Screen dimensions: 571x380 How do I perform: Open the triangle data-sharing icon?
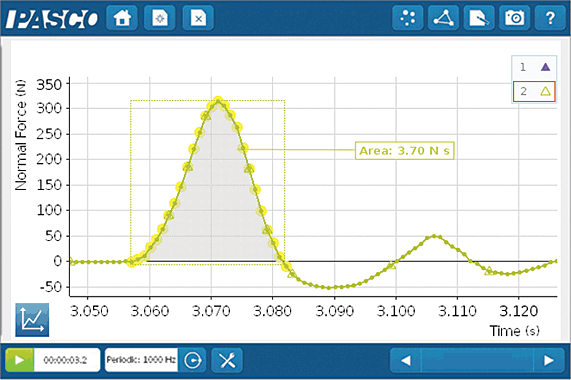pyautogui.click(x=443, y=18)
